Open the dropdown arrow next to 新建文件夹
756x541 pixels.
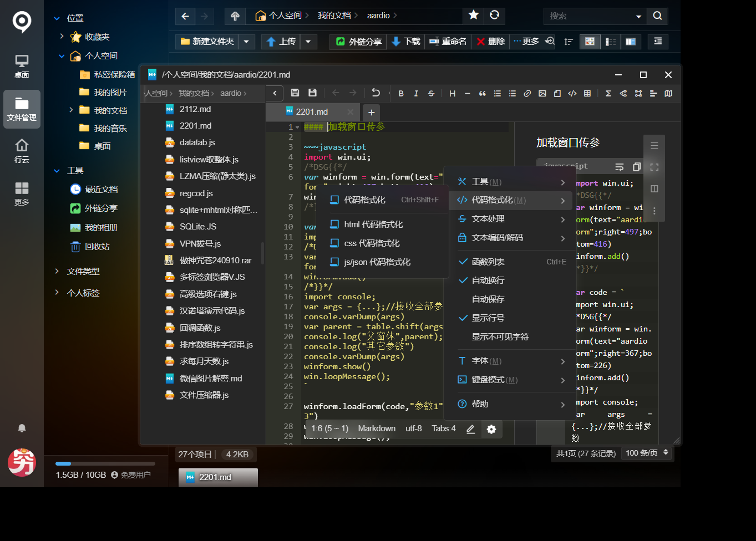click(246, 42)
